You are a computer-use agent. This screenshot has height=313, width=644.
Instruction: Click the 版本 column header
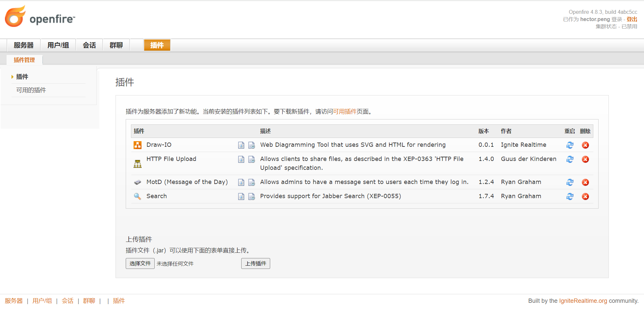click(x=484, y=131)
